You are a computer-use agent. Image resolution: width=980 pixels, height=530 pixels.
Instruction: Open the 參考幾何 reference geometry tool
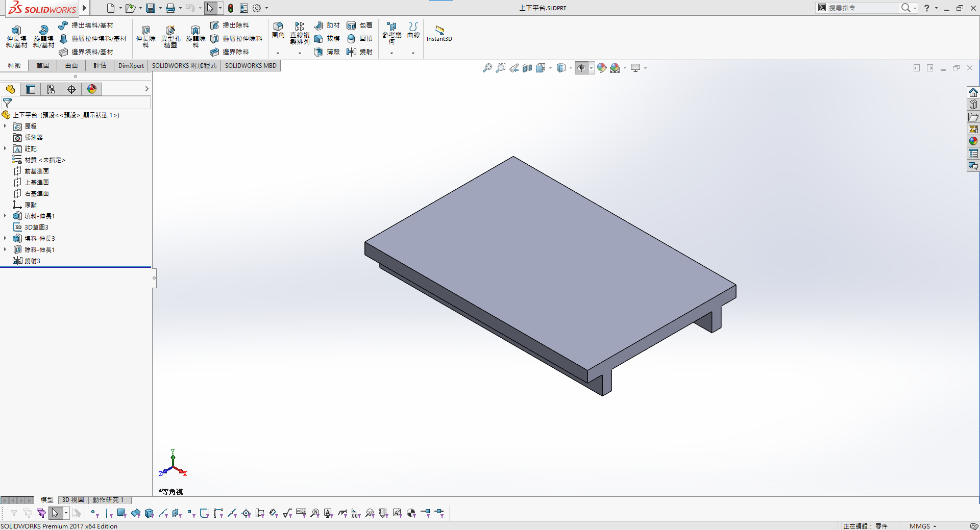392,33
